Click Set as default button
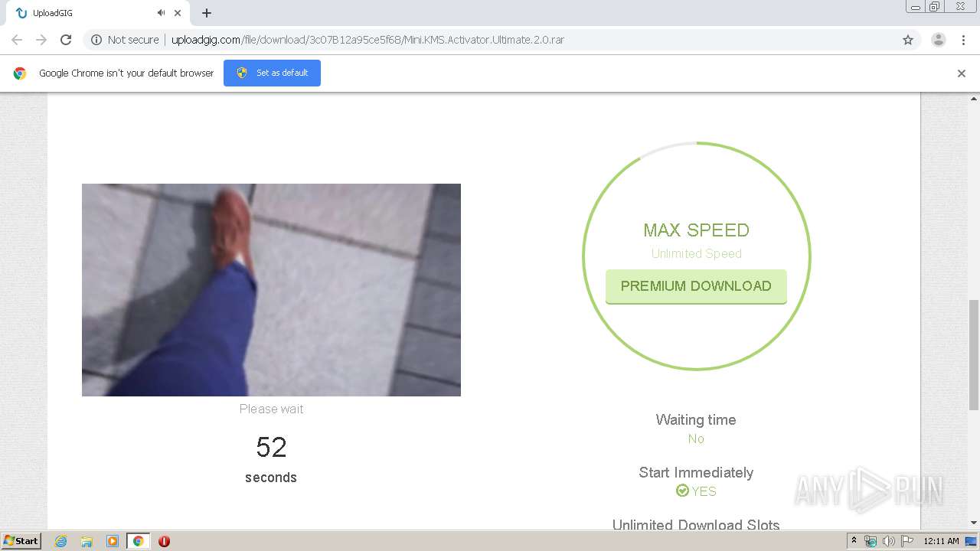This screenshot has height=551, width=980. [272, 73]
